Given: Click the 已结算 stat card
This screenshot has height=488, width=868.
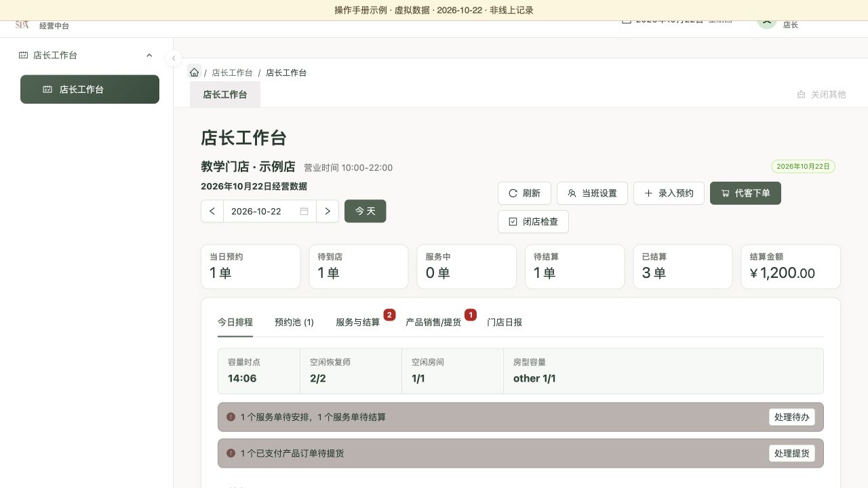Looking at the screenshot, I should click(683, 266).
